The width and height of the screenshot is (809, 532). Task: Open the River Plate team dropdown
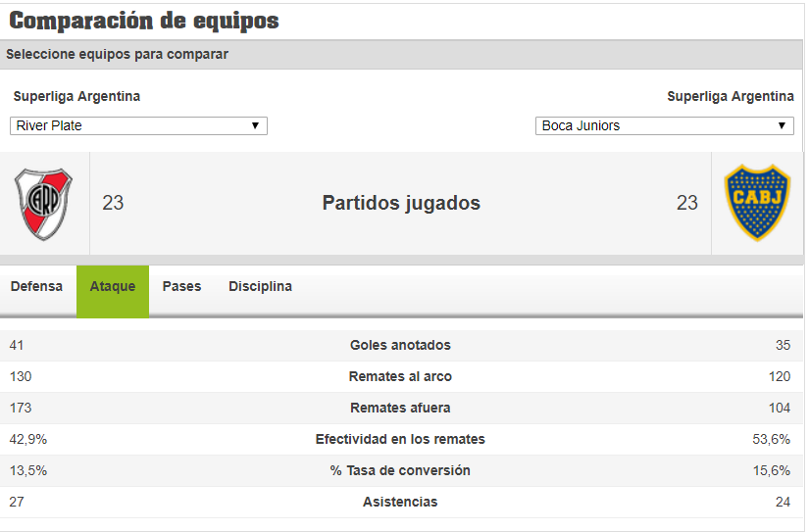click(x=138, y=125)
